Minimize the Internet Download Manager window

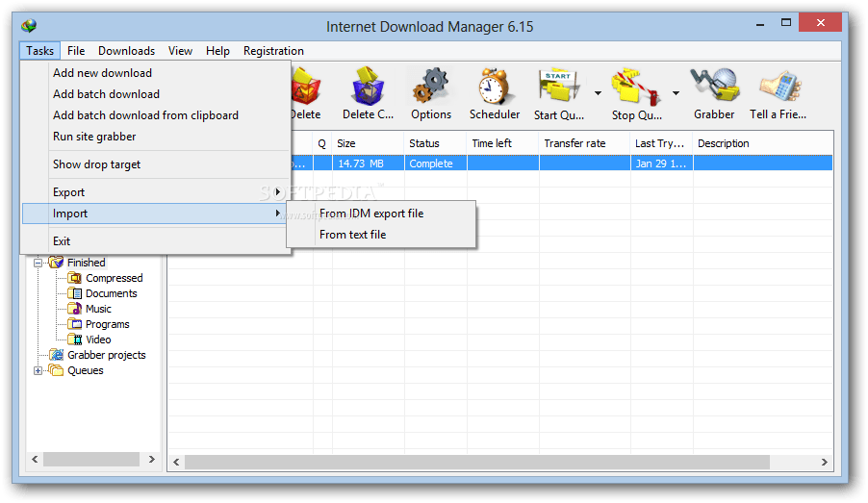tap(760, 24)
